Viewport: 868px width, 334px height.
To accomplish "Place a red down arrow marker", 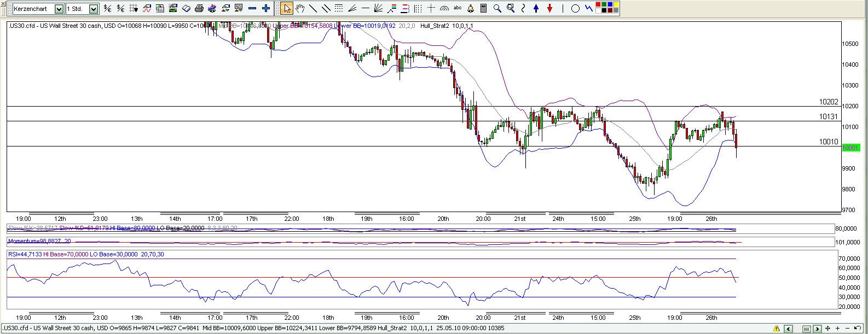I will [550, 8].
